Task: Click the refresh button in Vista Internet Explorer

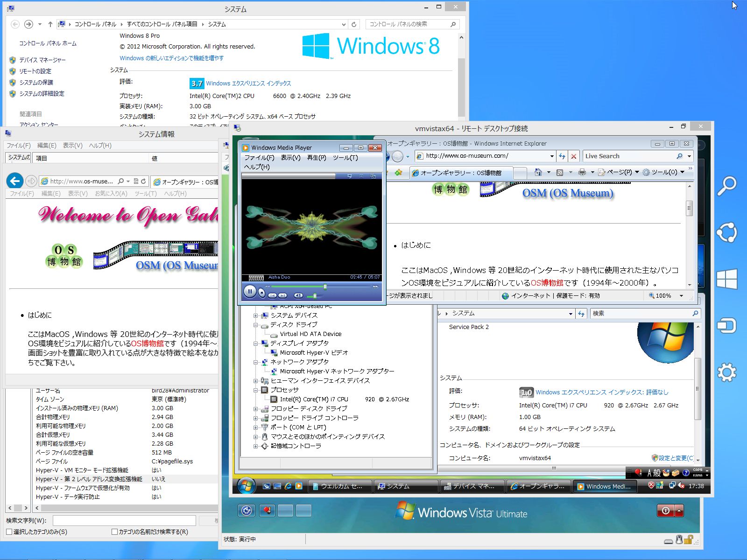Action: point(562,156)
